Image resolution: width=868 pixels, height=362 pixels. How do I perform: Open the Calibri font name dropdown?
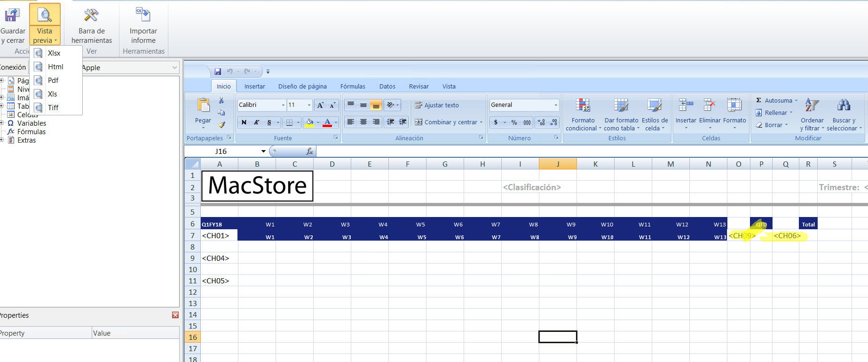click(283, 105)
